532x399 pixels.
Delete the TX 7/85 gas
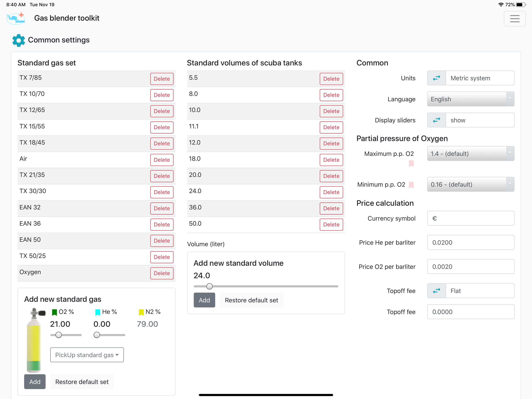click(162, 79)
